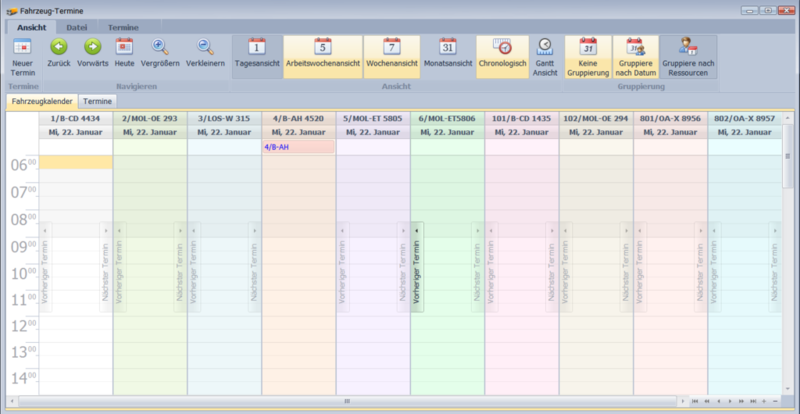Open the Datei ribbon tab

tap(77, 27)
